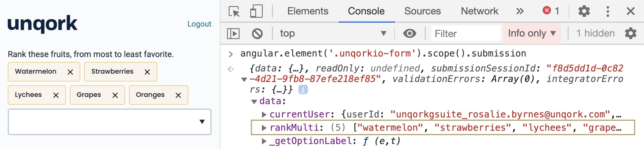Viewport: 644px width, 149px height.
Task: Remove the Grapes tag
Action: tap(115, 95)
